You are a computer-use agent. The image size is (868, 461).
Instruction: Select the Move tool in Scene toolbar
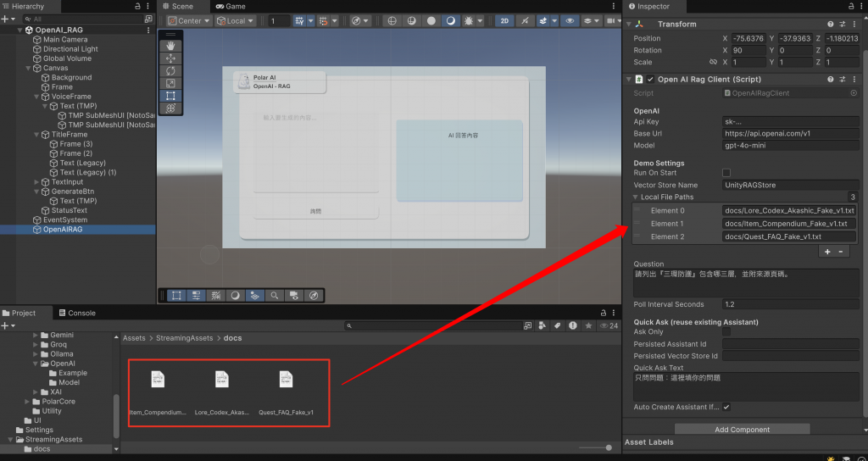pyautogui.click(x=170, y=58)
